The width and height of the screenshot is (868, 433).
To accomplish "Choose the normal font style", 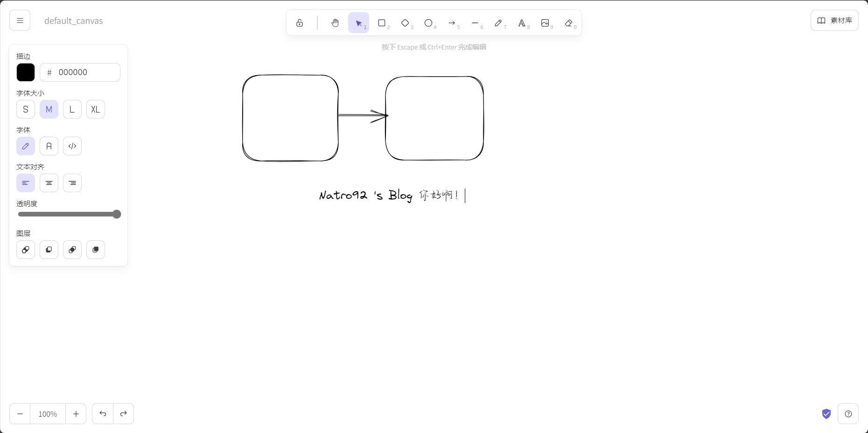I will [49, 146].
